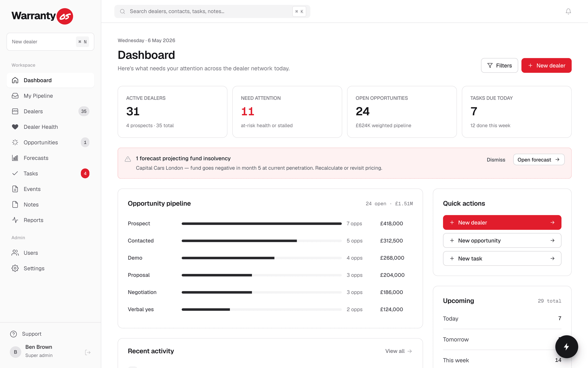Click the notification bell icon

pyautogui.click(x=568, y=11)
